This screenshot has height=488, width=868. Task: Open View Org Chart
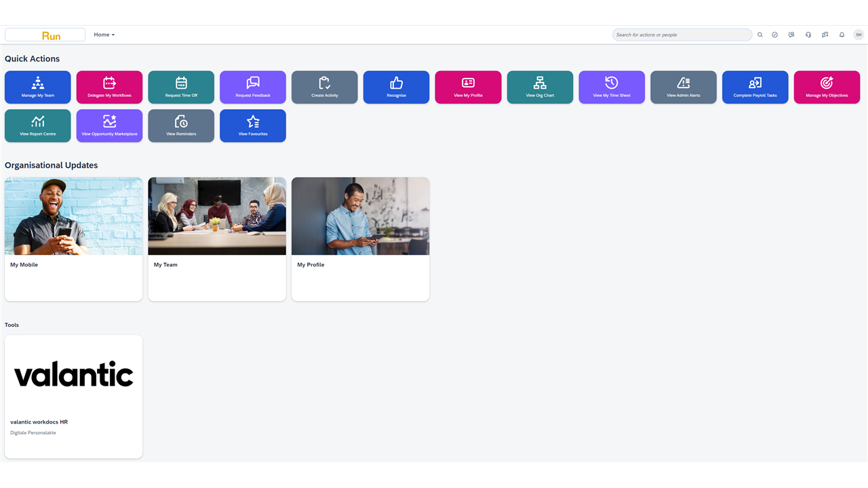pos(540,87)
